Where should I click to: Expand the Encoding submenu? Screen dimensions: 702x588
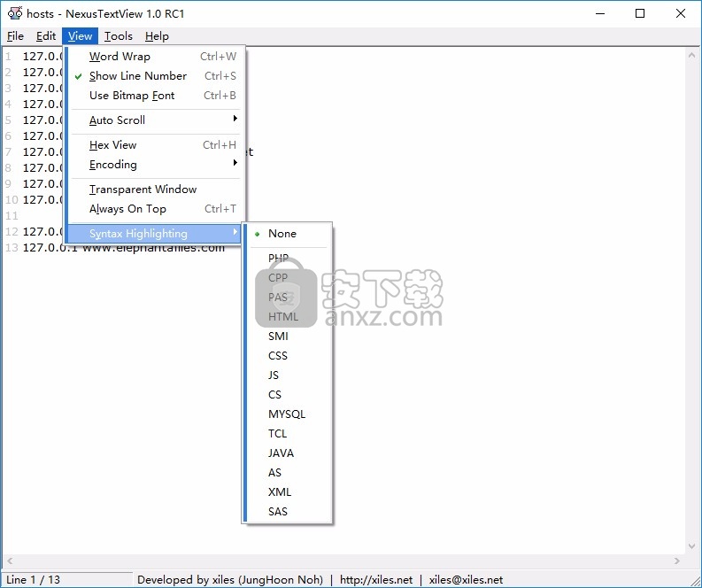click(x=155, y=165)
